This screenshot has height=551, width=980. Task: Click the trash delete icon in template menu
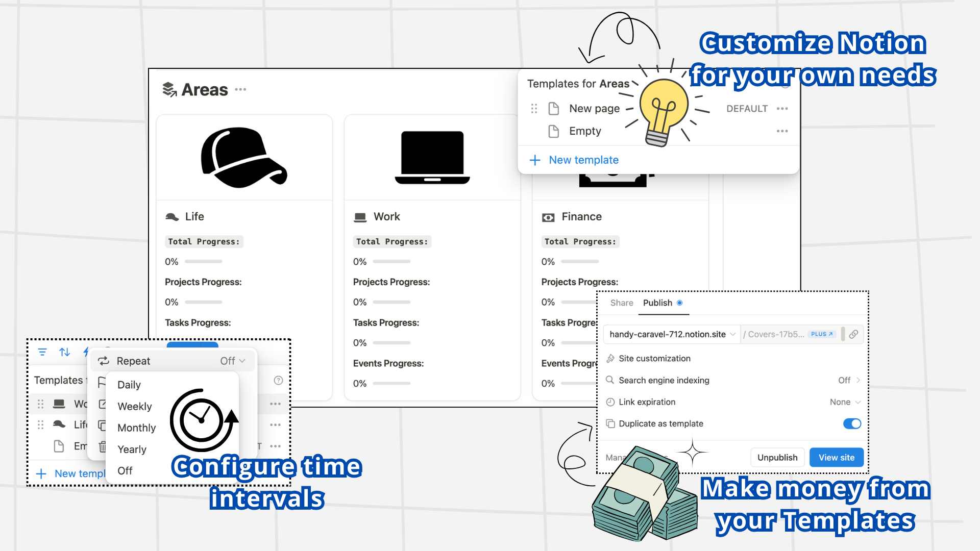(102, 446)
